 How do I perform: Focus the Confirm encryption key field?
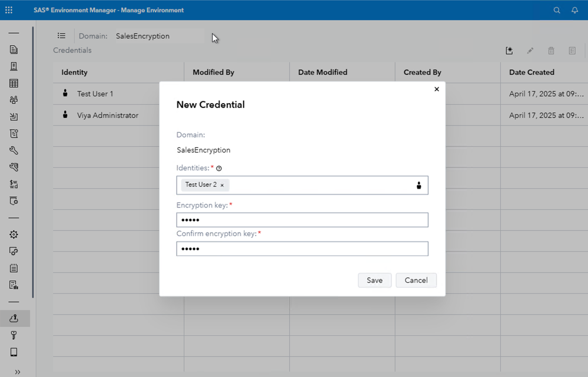303,249
